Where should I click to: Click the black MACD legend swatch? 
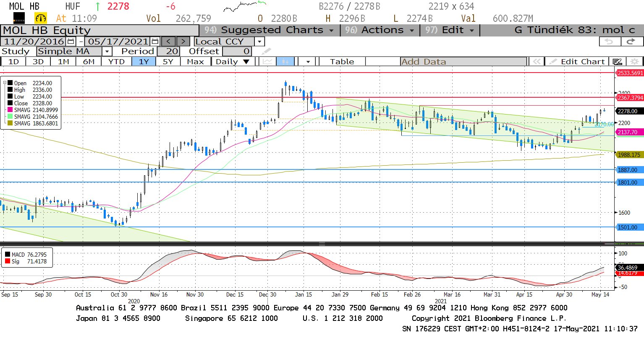[x=8, y=255]
